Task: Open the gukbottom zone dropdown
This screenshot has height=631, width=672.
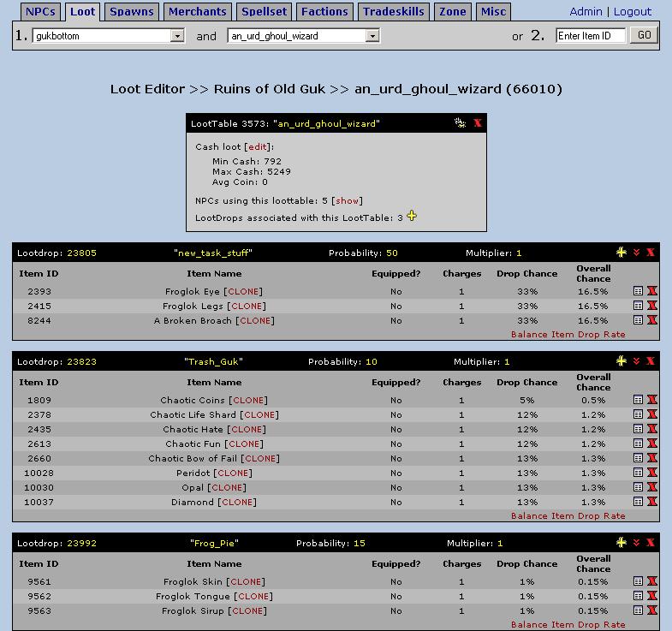Action: pyautogui.click(x=177, y=36)
